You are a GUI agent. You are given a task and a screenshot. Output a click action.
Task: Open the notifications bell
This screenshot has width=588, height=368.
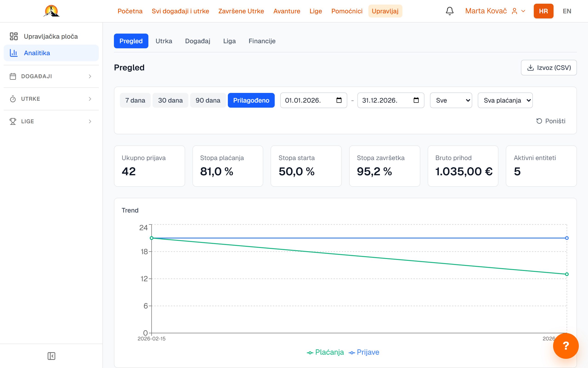tap(449, 11)
